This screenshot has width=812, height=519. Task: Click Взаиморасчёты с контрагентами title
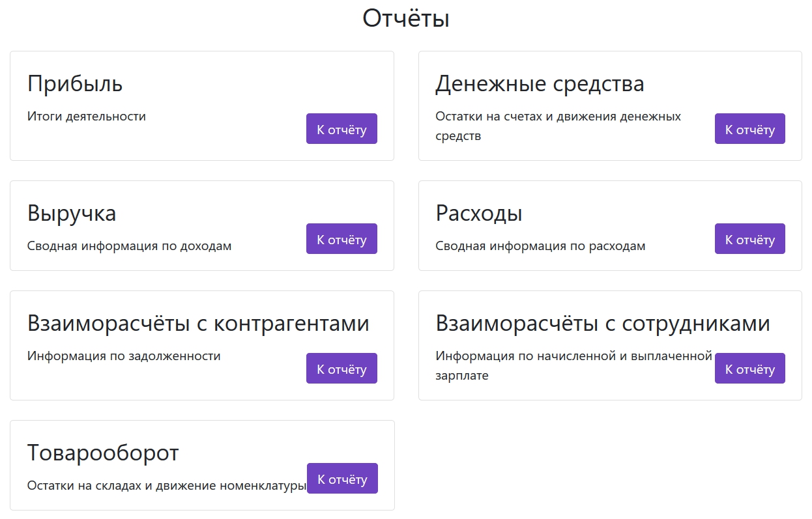pos(198,324)
